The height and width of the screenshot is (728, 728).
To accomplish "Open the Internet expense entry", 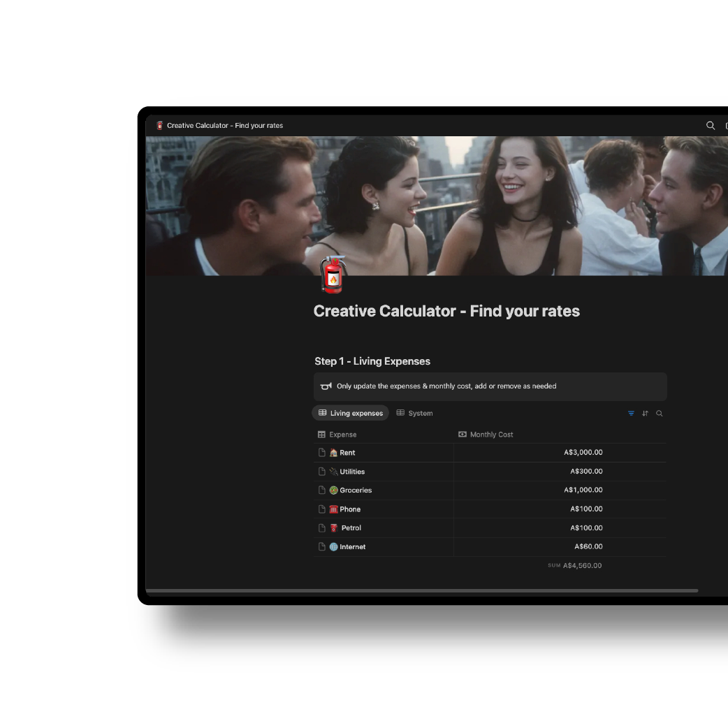I will 352,547.
